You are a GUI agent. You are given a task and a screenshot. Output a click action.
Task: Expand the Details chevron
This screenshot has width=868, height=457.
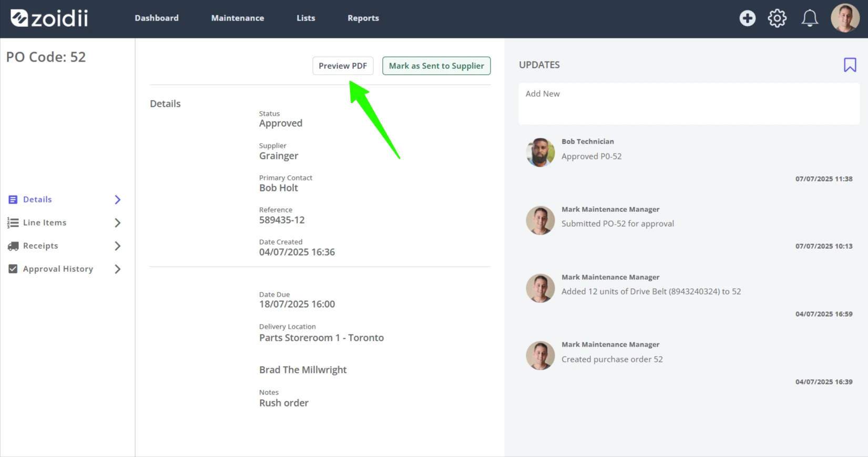point(117,199)
